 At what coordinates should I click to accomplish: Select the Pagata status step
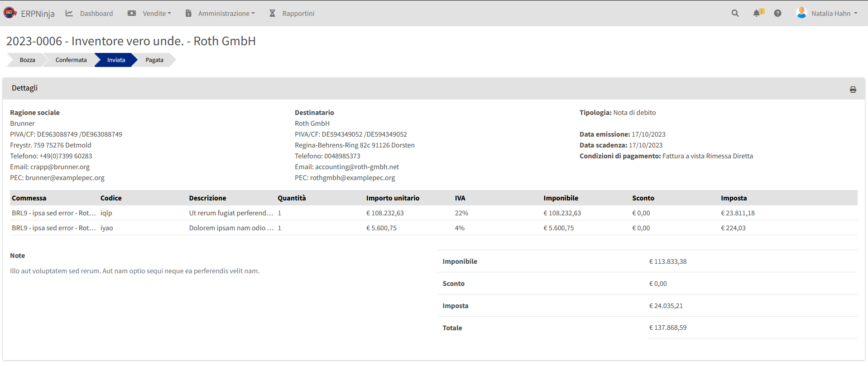click(154, 60)
